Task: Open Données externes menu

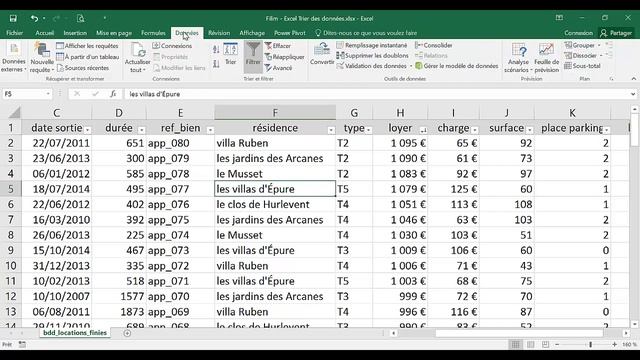Action: click(13, 58)
